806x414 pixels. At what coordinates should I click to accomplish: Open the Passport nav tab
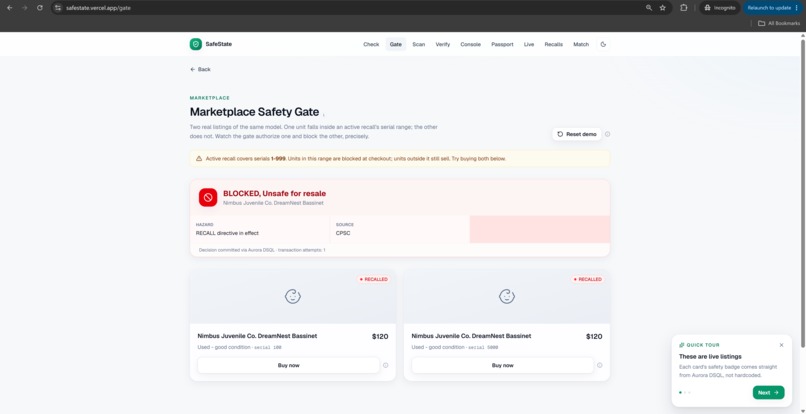pyautogui.click(x=502, y=44)
